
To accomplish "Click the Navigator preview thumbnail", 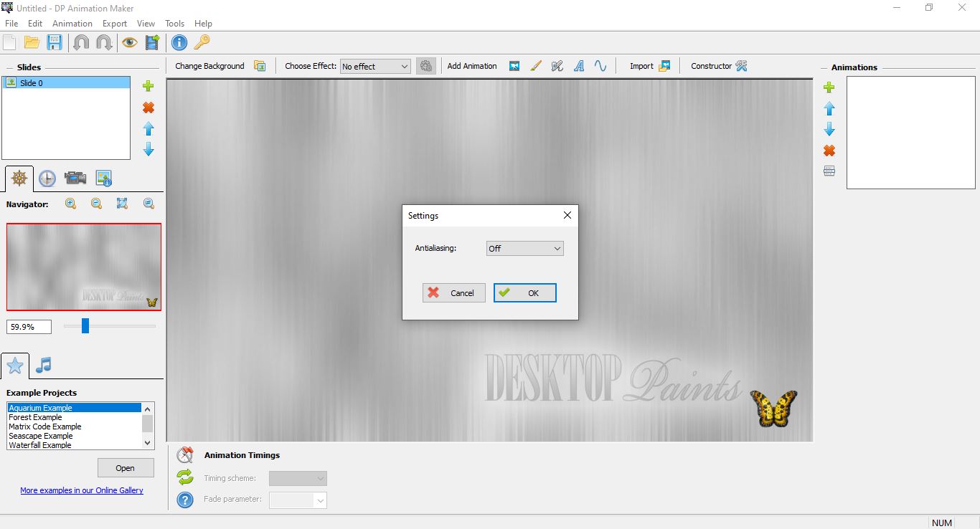I will pos(84,267).
